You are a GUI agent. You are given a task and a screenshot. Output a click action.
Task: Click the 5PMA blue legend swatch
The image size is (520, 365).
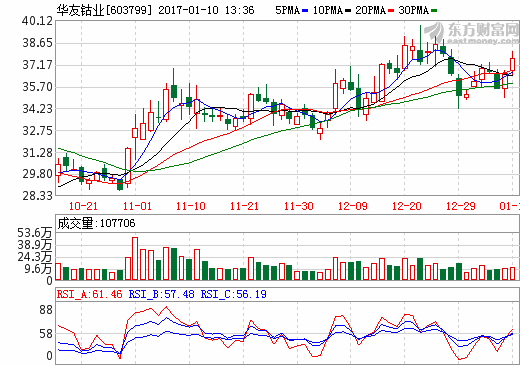pyautogui.click(x=305, y=11)
